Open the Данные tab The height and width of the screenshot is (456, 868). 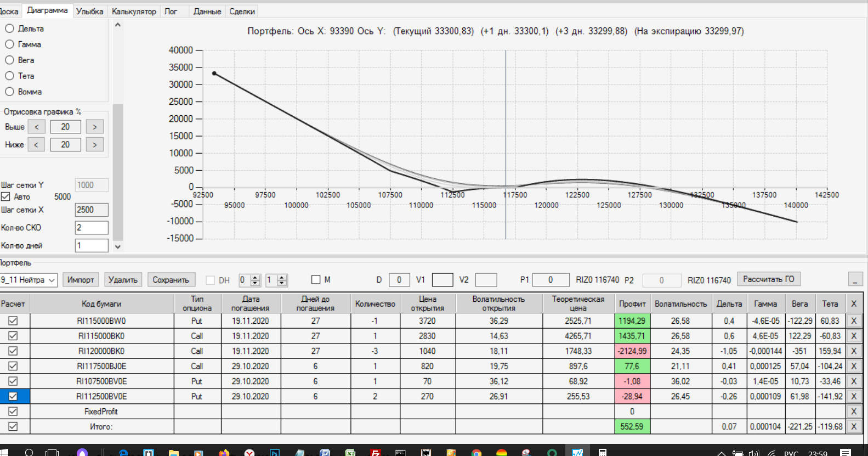tap(207, 12)
